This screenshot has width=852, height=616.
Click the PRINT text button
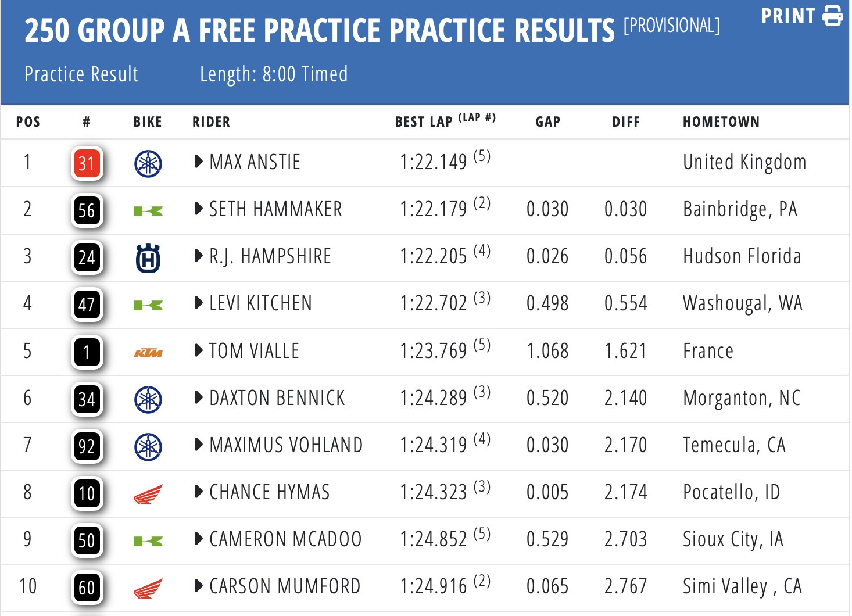(788, 16)
